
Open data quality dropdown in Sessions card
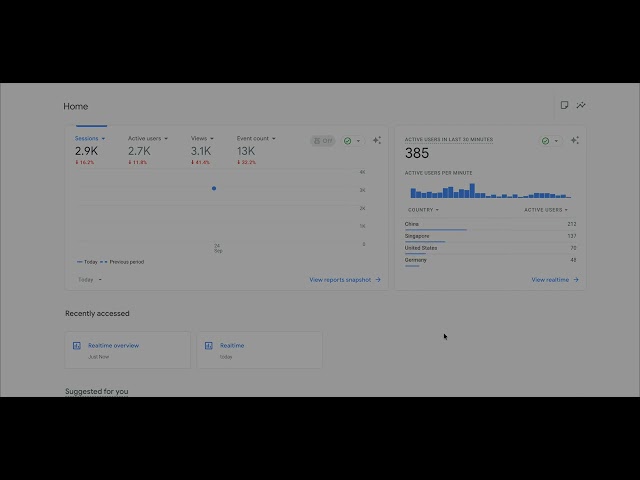pyautogui.click(x=352, y=141)
